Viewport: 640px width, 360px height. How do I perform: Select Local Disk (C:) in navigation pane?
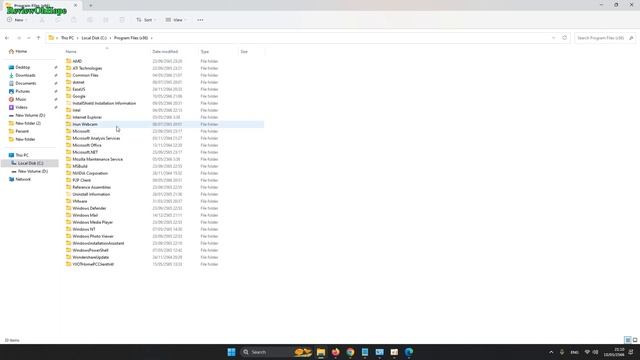[x=30, y=163]
